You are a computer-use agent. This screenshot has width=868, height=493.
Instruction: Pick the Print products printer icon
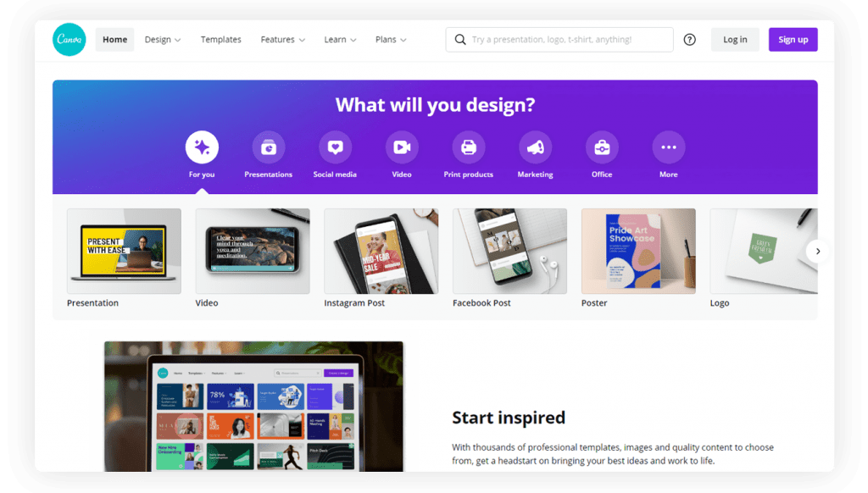coord(468,147)
